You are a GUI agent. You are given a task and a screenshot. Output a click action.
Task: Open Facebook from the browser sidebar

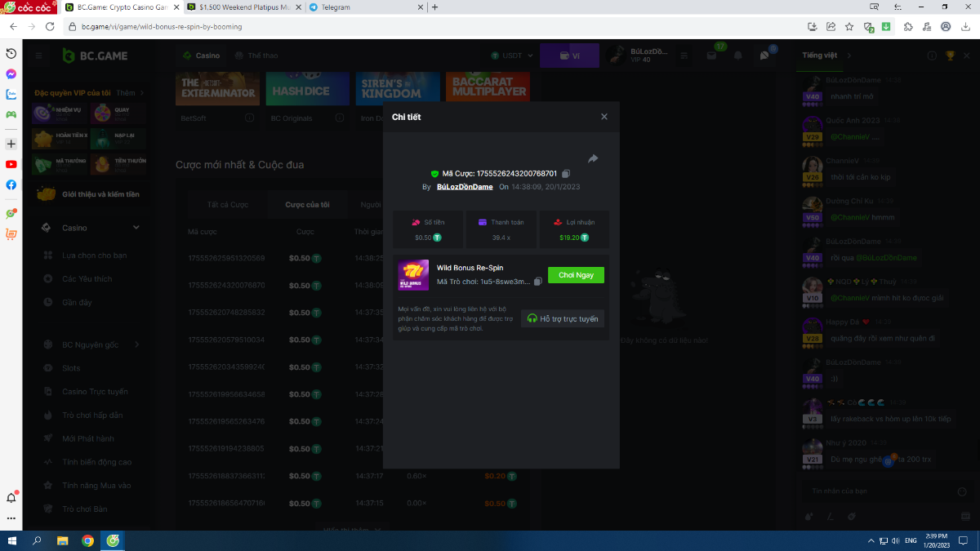(x=11, y=184)
